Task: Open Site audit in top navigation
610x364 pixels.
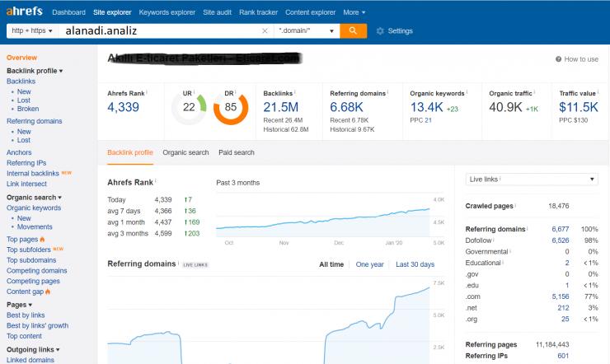Action: pos(217,12)
